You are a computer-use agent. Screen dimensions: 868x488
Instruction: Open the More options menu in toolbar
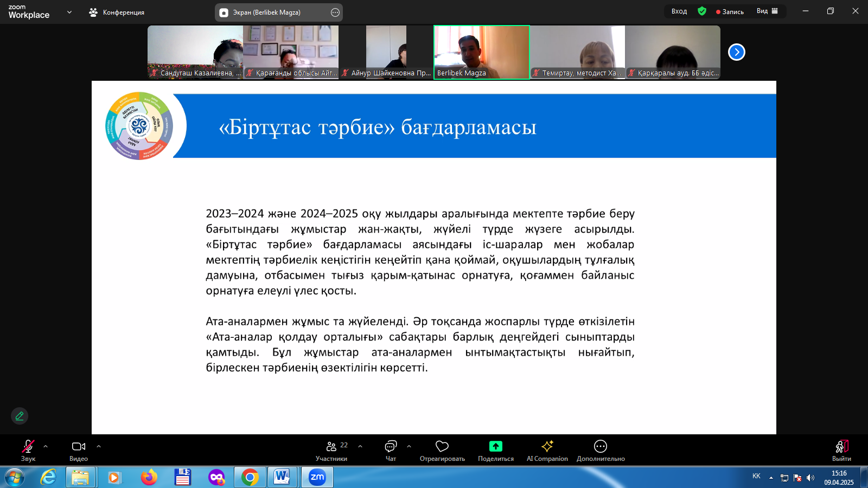pyautogui.click(x=601, y=450)
